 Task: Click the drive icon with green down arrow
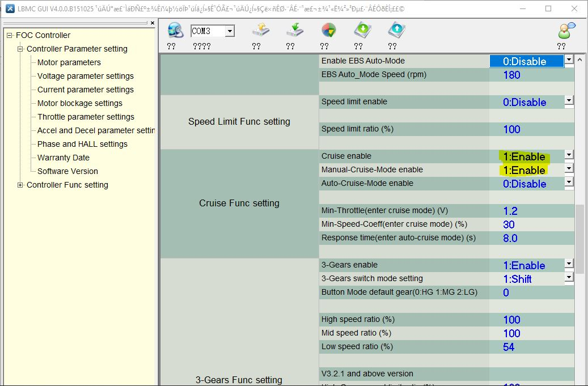click(294, 31)
